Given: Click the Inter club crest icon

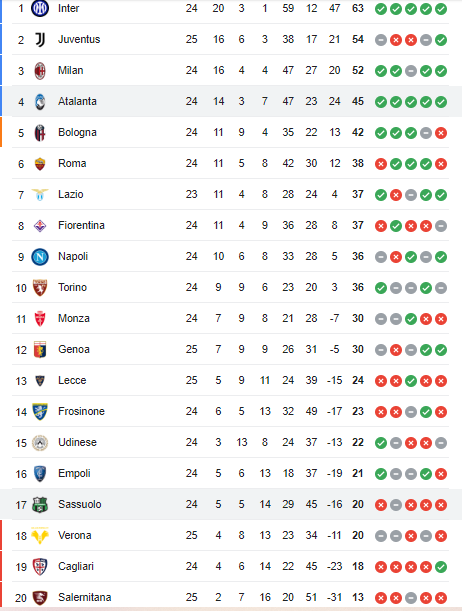Looking at the screenshot, I should tap(40, 8).
